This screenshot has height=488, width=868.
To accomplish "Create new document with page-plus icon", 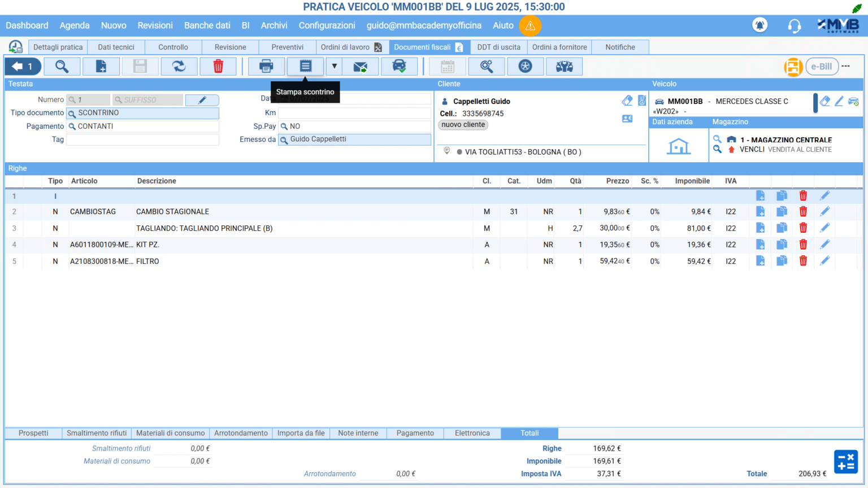I will coord(101,66).
